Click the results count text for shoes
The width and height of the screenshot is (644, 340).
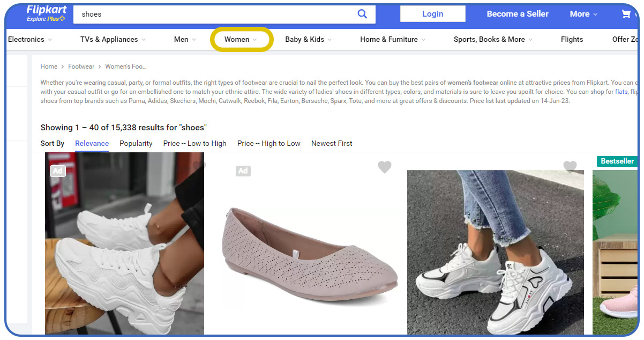point(123,128)
